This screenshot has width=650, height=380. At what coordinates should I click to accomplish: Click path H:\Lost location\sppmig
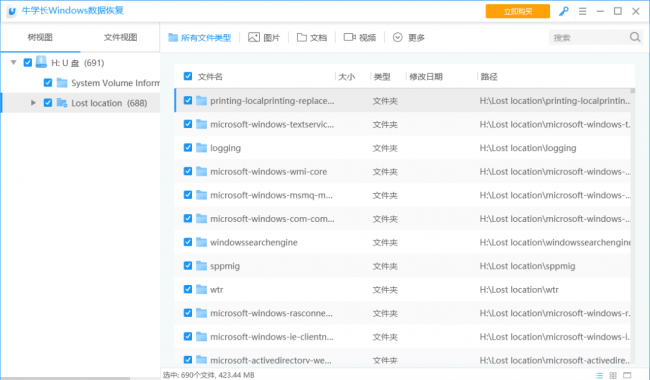coord(527,266)
